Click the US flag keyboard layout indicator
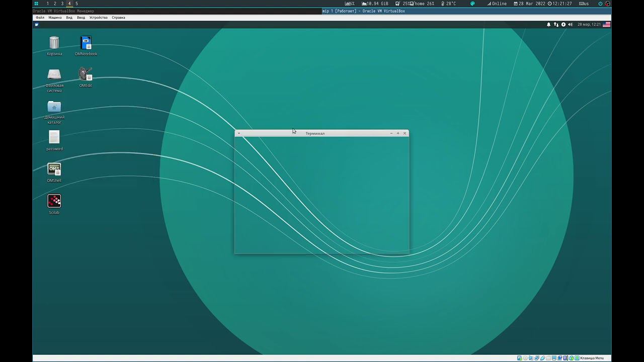The image size is (644, 362). click(x=607, y=24)
